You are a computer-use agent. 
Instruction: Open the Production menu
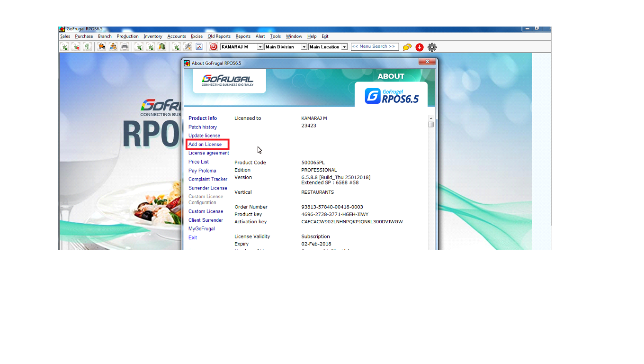pyautogui.click(x=128, y=36)
